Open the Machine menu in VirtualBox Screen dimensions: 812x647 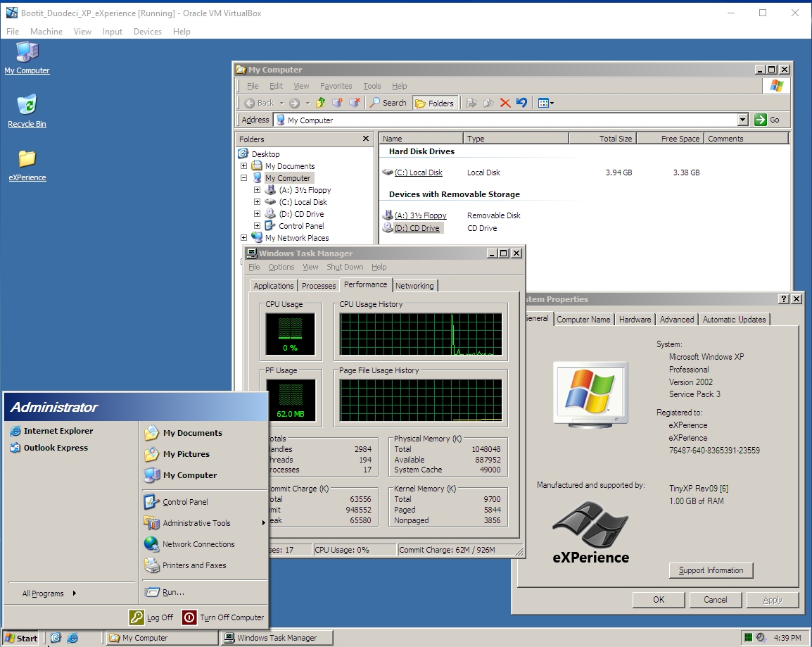click(46, 32)
